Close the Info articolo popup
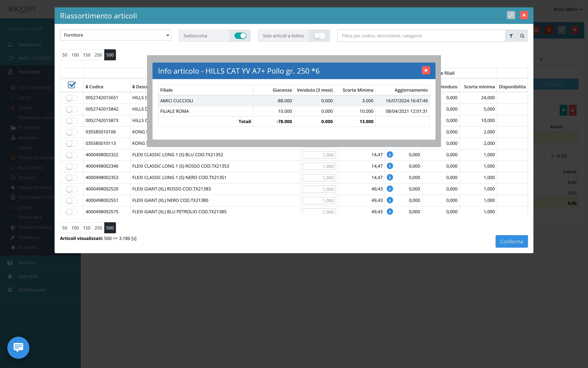 426,70
